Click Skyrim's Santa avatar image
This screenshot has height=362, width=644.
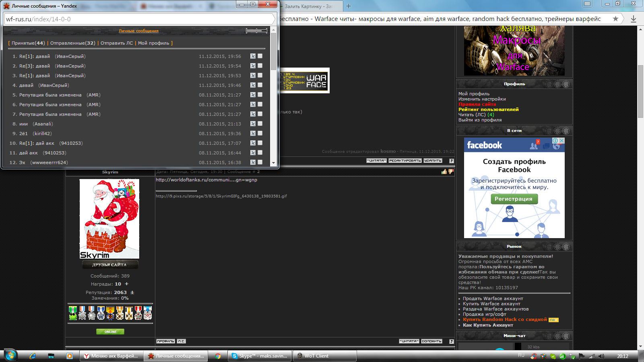click(109, 219)
